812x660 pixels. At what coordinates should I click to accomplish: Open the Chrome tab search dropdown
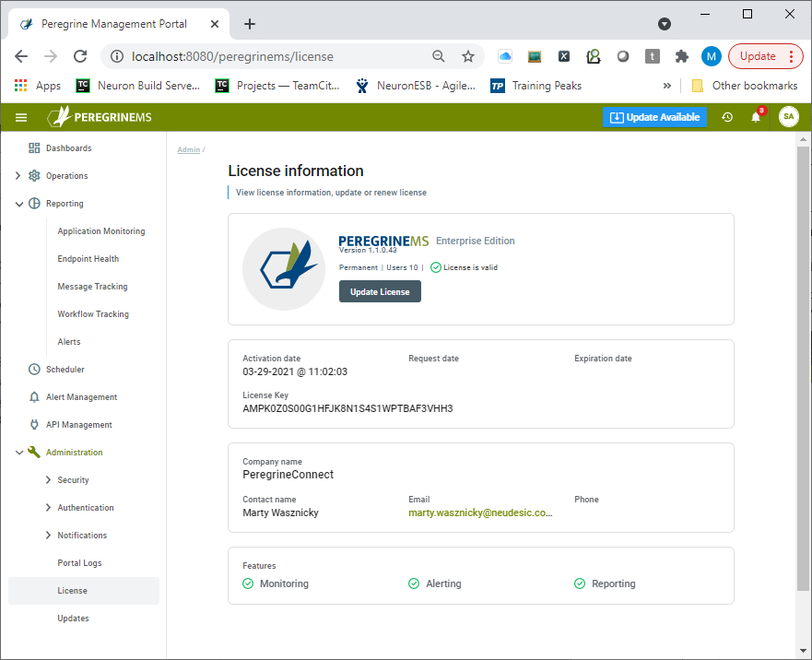tap(665, 24)
